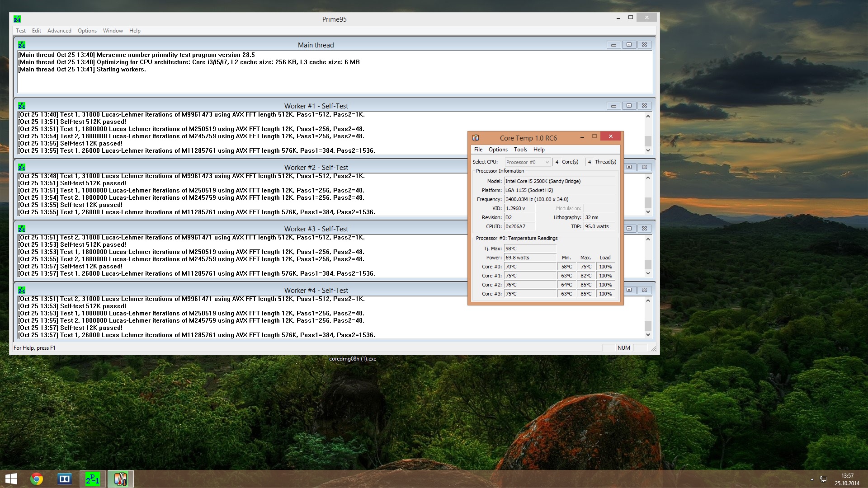
Task: Click the Prime95 taskbar icon
Action: click(x=93, y=479)
